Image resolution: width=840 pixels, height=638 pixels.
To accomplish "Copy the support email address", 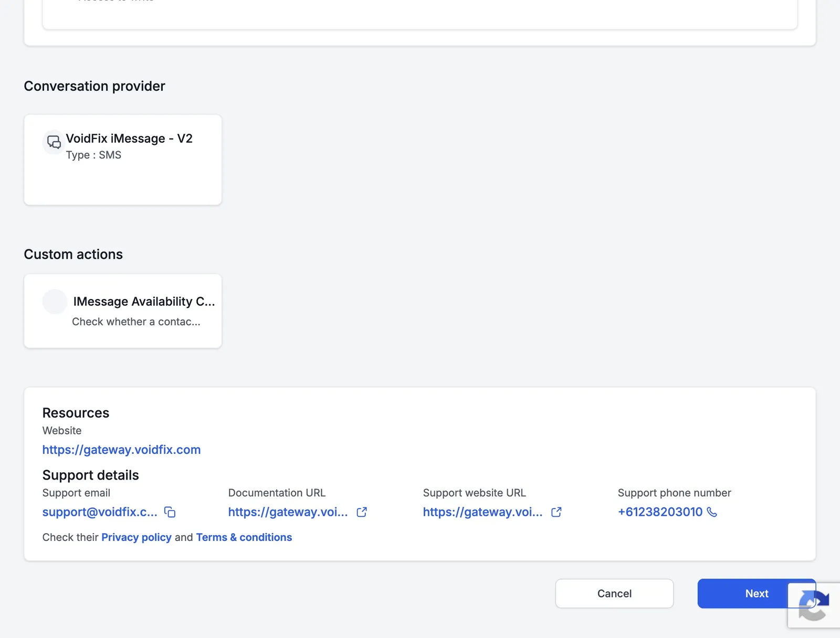I will pyautogui.click(x=170, y=512).
